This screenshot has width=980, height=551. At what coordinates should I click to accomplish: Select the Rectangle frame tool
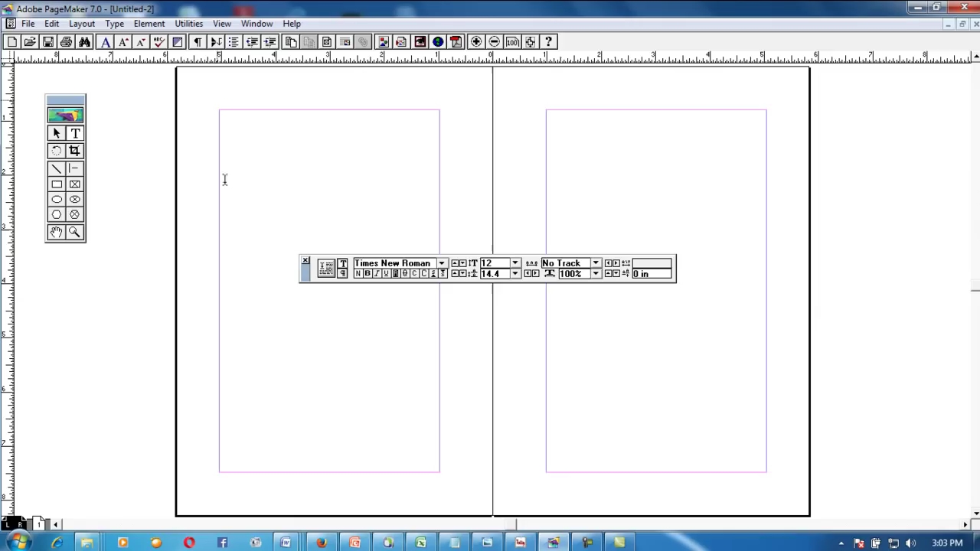point(74,184)
